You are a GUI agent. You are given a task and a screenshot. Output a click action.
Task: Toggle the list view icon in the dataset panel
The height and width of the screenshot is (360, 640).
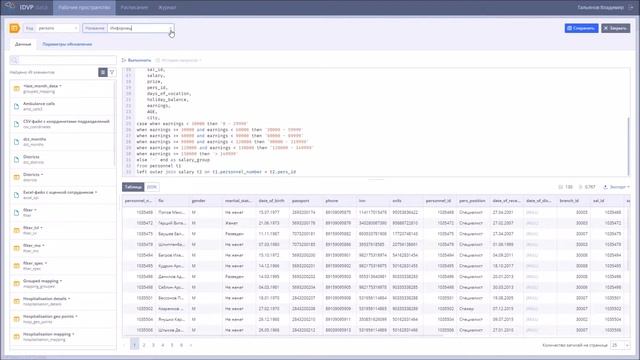pos(103,72)
